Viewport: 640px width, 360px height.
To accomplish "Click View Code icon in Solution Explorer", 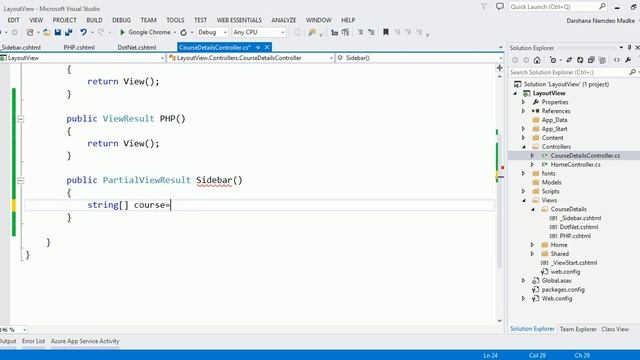I will pyautogui.click(x=617, y=60).
